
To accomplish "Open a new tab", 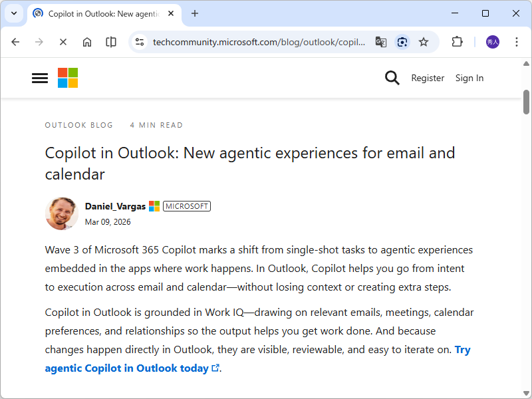I will coord(195,13).
